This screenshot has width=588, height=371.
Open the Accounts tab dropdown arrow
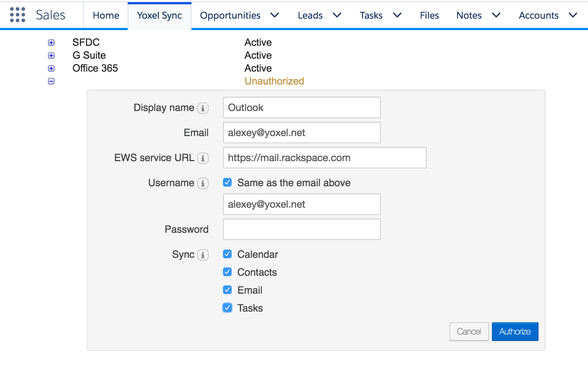(573, 15)
